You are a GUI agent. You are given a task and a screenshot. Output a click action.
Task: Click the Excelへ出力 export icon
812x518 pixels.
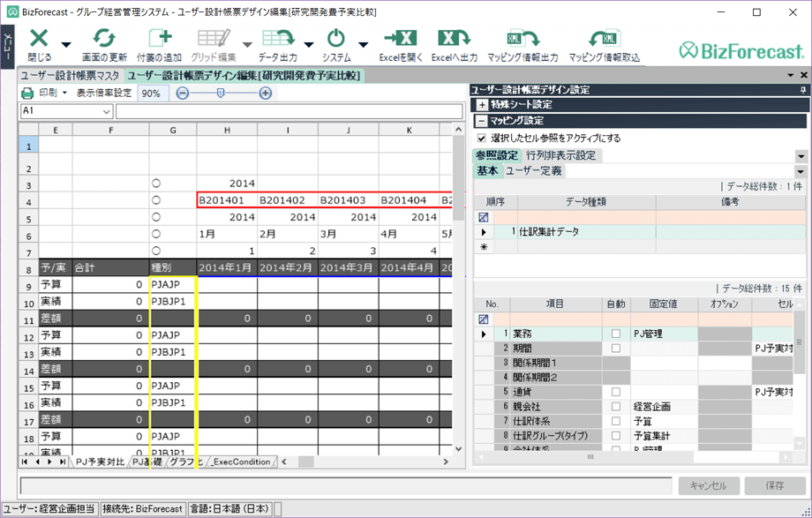pos(455,39)
